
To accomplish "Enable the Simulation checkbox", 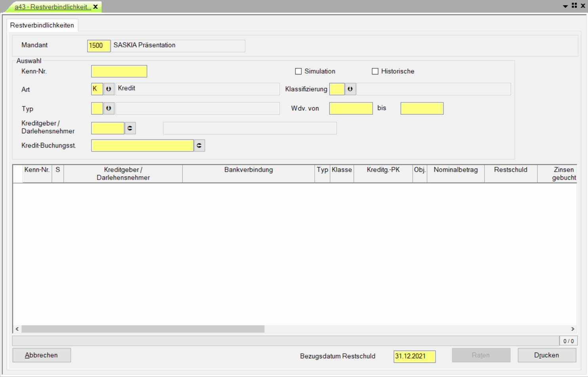I will 299,71.
